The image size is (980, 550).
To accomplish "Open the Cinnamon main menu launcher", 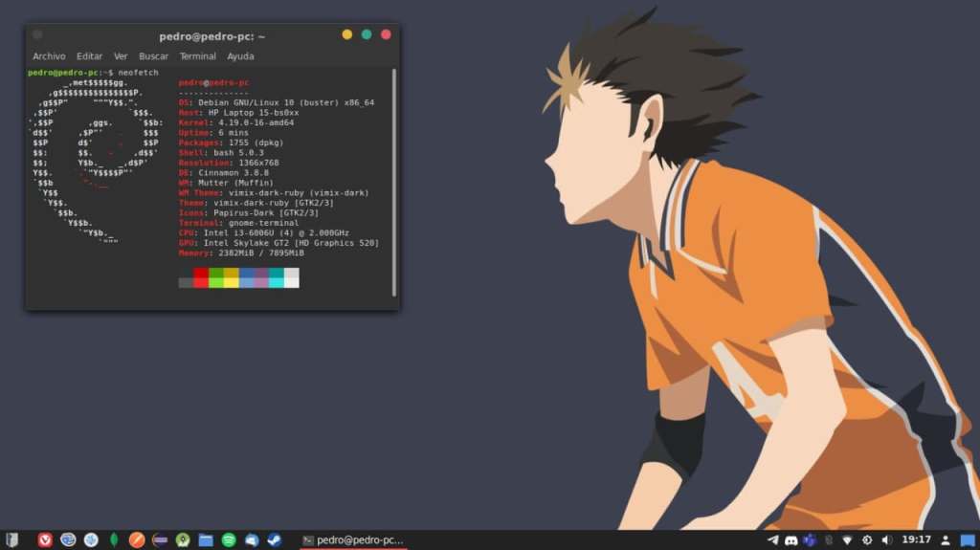I will (12, 540).
